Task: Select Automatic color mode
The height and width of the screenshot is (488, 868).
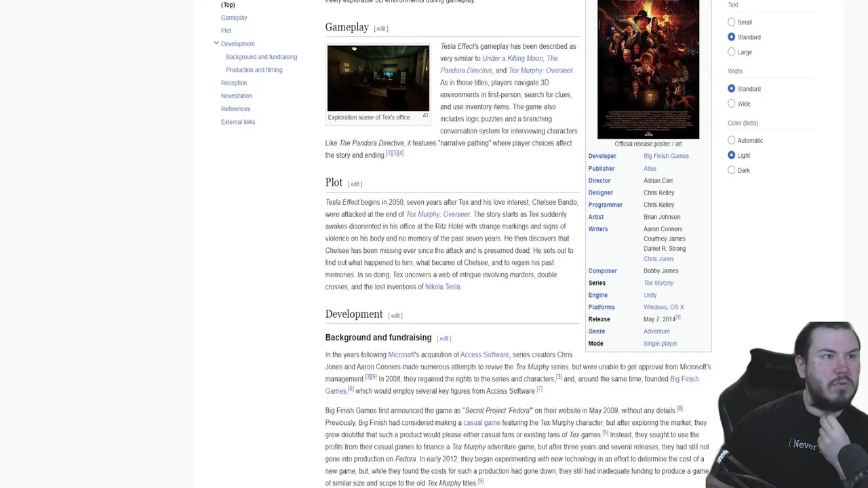Action: (731, 140)
